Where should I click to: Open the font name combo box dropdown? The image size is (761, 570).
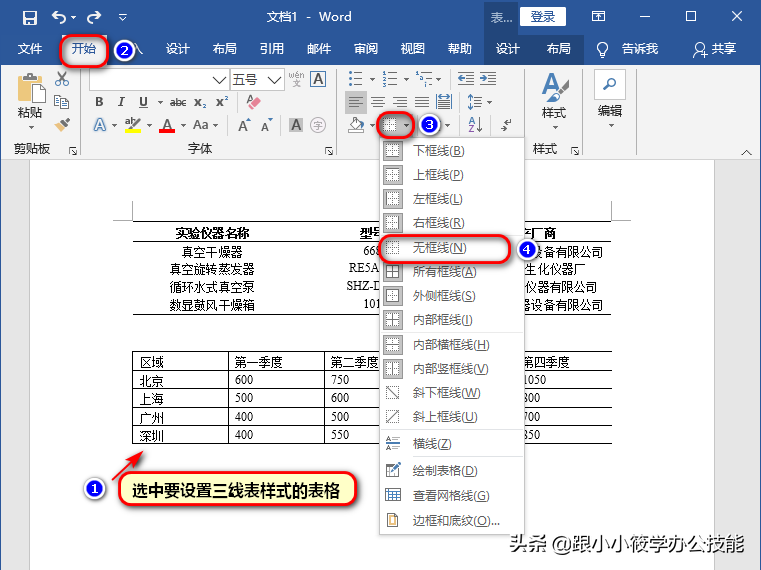[x=219, y=79]
